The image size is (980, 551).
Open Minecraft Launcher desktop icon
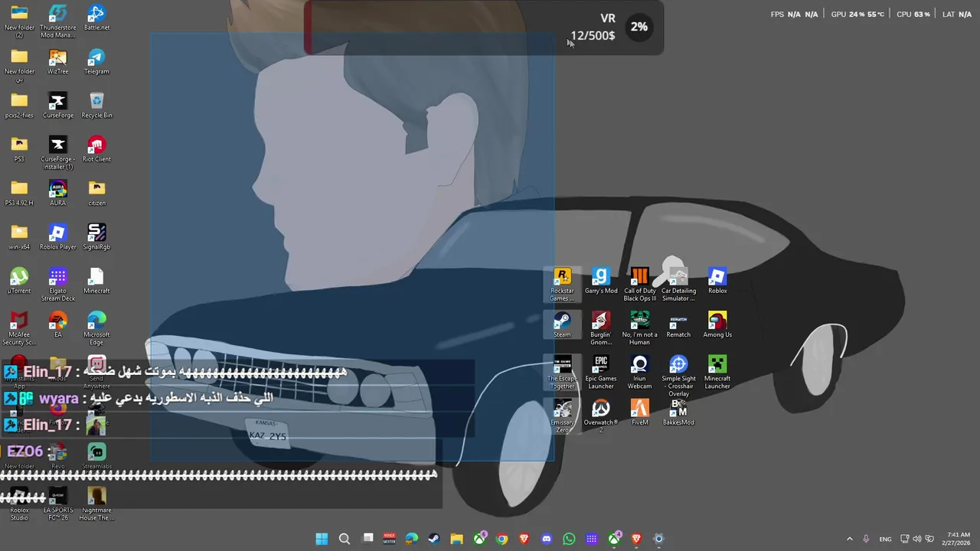click(x=717, y=373)
